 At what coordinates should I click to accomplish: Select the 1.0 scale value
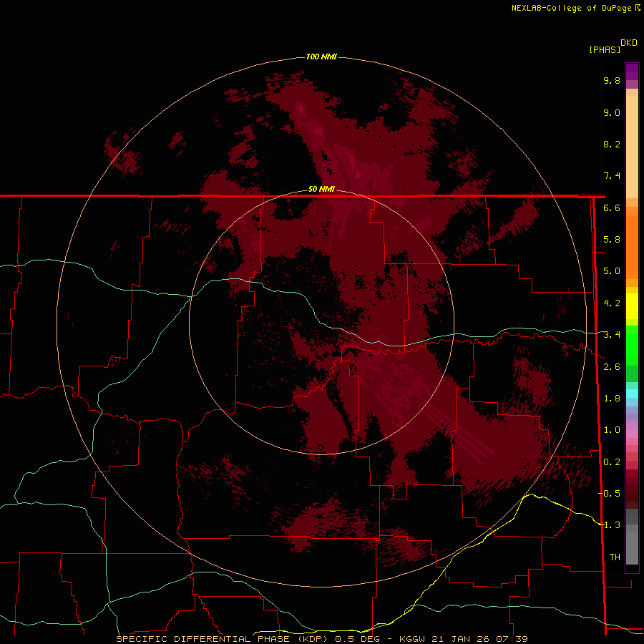612,430
